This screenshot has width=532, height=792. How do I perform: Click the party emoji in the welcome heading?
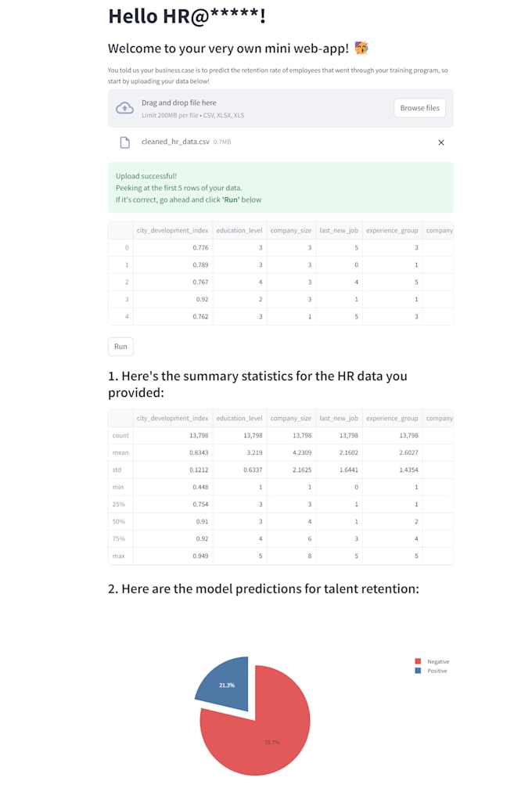click(x=361, y=49)
